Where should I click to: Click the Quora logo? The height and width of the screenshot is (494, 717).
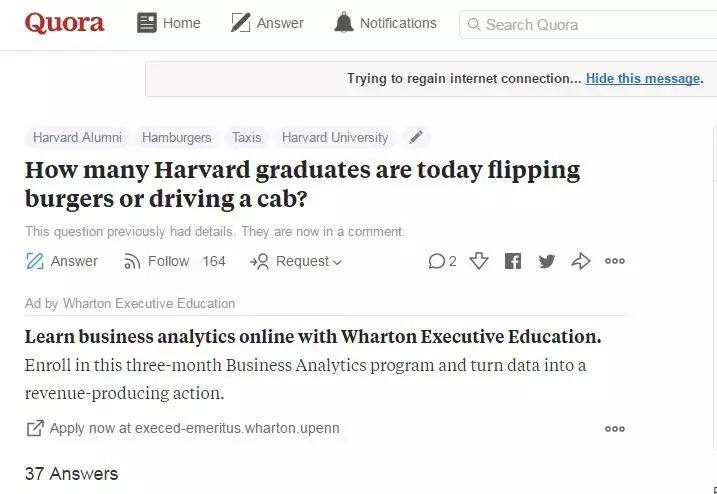pyautogui.click(x=64, y=23)
